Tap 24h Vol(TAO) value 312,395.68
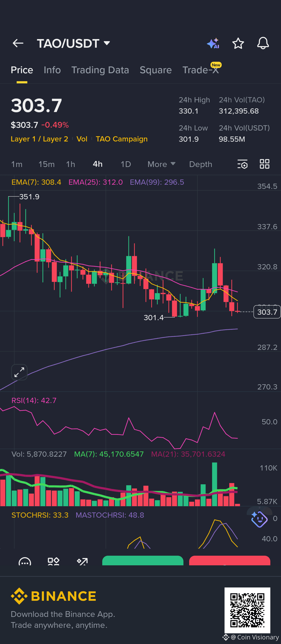The height and width of the screenshot is (644, 281). tap(239, 111)
